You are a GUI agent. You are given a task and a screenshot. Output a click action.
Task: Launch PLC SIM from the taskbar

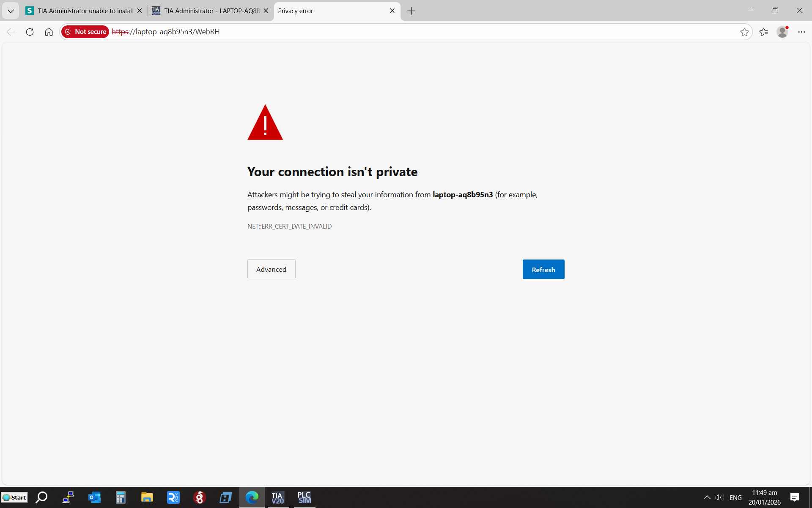[304, 497]
